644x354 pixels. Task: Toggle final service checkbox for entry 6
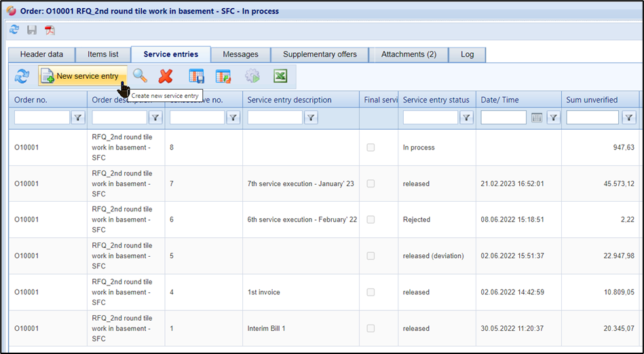[x=371, y=219]
